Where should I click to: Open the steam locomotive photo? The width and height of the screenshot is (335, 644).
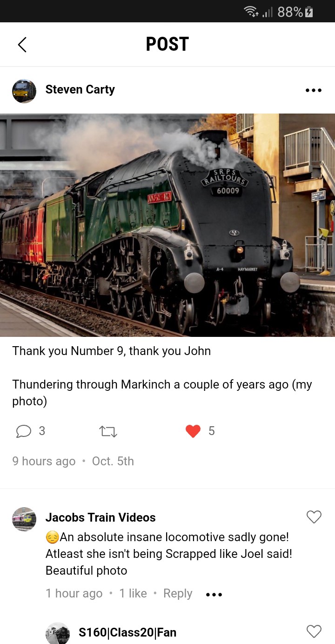coord(167,225)
